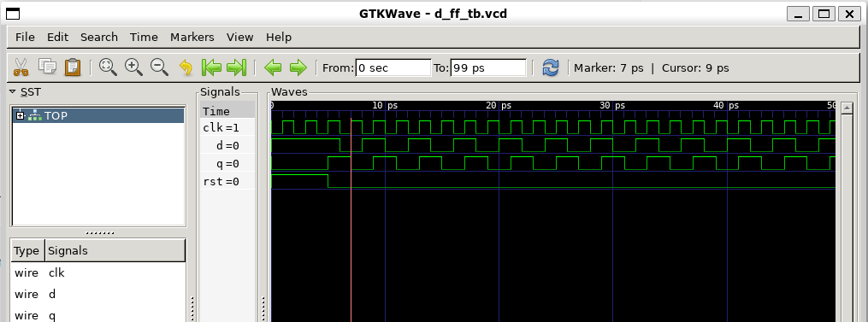This screenshot has height=322, width=868.
Task: Click the Zoom Out magnifier icon
Action: point(159,67)
